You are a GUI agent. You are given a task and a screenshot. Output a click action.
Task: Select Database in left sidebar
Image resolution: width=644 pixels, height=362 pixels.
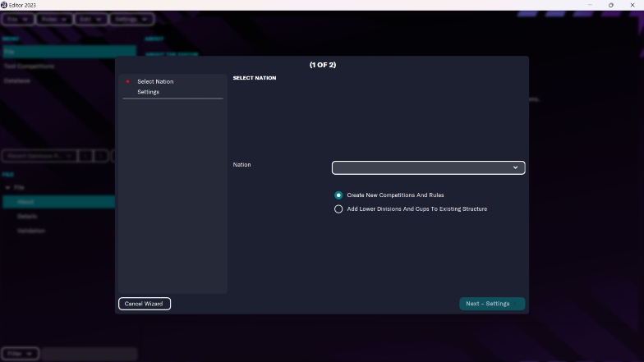(17, 80)
